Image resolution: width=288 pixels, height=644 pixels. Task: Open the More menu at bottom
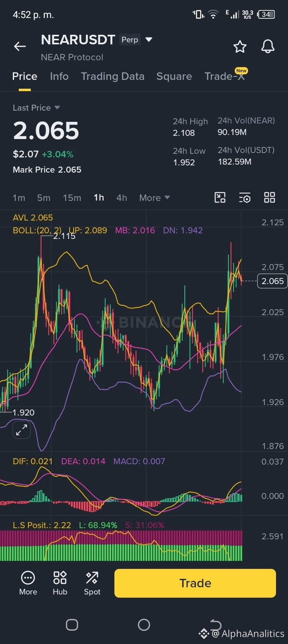point(28,583)
